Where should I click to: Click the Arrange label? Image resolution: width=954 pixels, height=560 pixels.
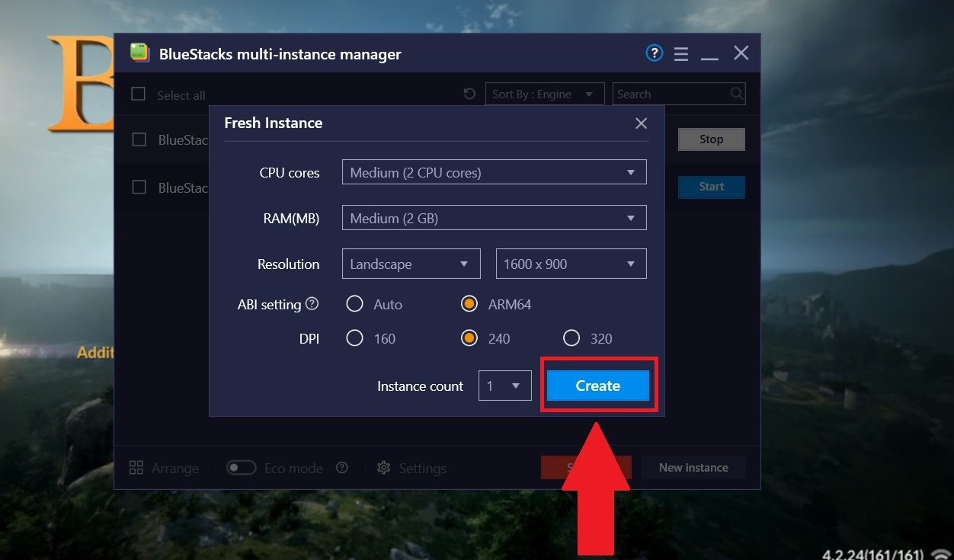coord(175,469)
